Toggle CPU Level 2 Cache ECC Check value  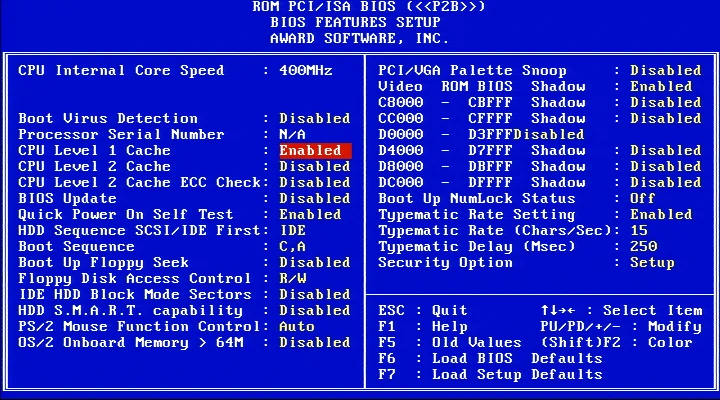click(x=315, y=182)
